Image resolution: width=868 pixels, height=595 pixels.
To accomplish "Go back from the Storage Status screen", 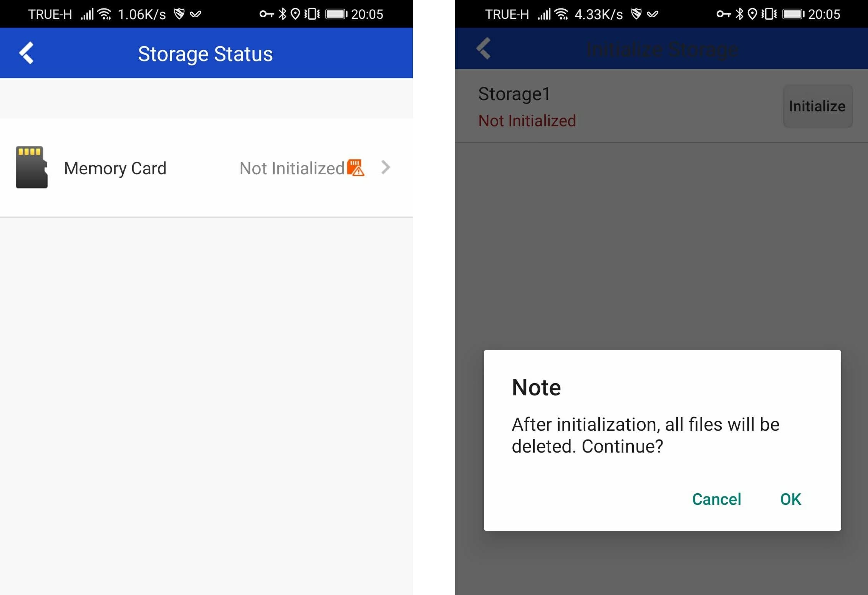I will pos(27,53).
